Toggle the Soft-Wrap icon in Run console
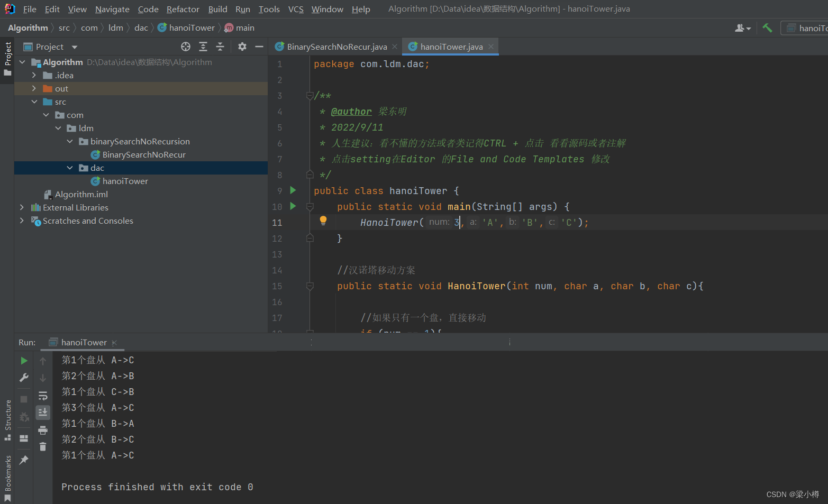The height and width of the screenshot is (504, 828). (x=43, y=396)
